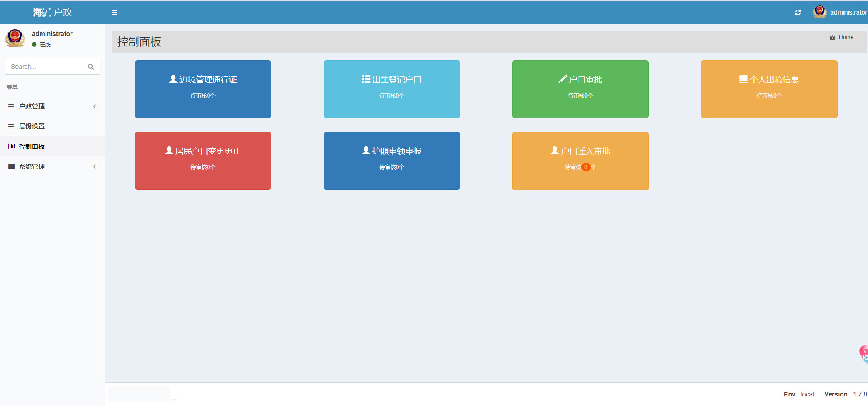Click the list icon on 个人出境信息 card

click(743, 79)
